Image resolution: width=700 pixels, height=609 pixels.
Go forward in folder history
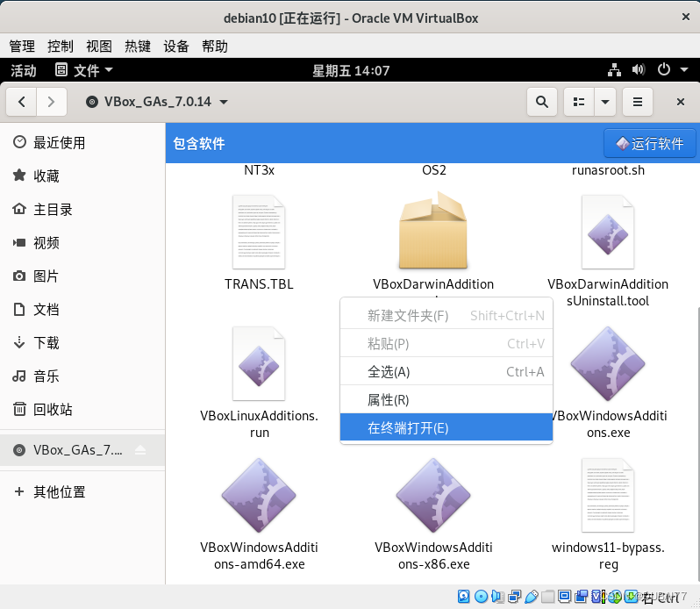[52, 102]
